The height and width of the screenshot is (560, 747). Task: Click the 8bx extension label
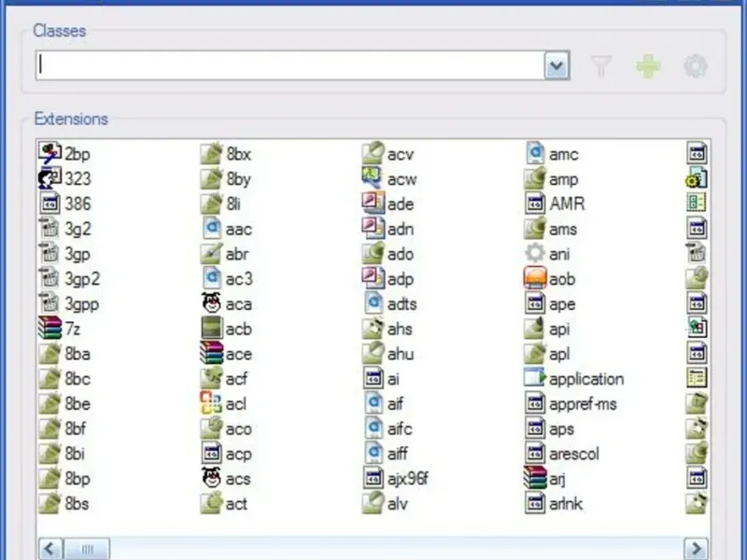[239, 154]
